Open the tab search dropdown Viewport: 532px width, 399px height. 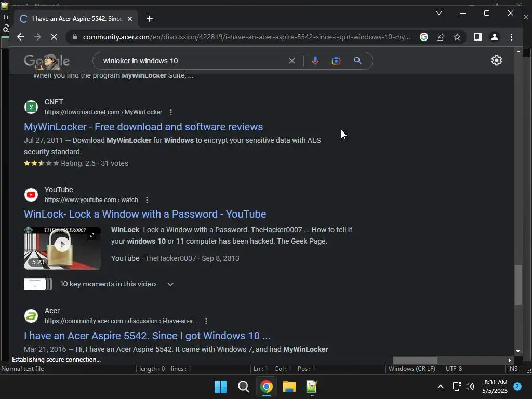point(438,13)
